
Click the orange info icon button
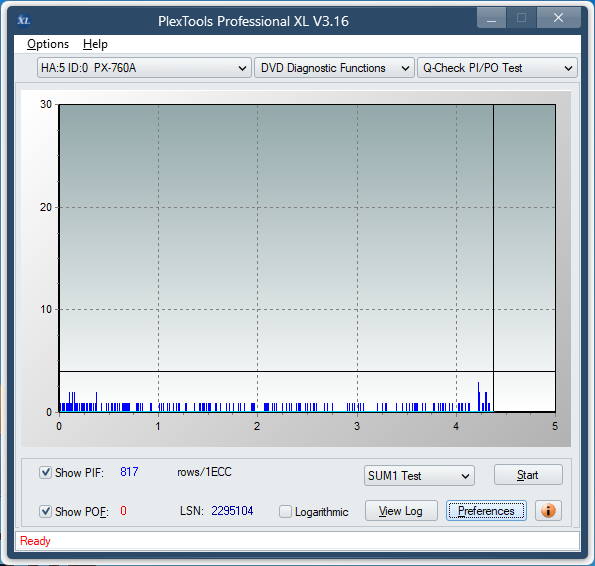pyautogui.click(x=548, y=511)
